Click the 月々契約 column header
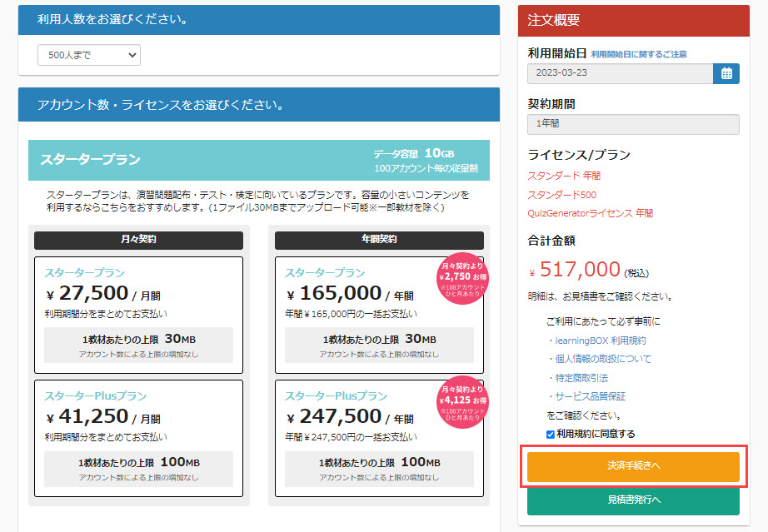The image size is (768, 532). (x=138, y=240)
